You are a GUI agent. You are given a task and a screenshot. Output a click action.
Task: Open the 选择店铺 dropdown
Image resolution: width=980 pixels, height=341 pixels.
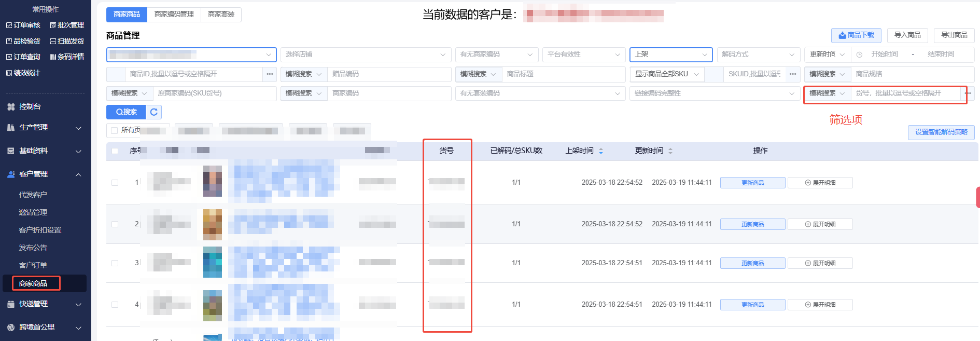click(x=366, y=54)
